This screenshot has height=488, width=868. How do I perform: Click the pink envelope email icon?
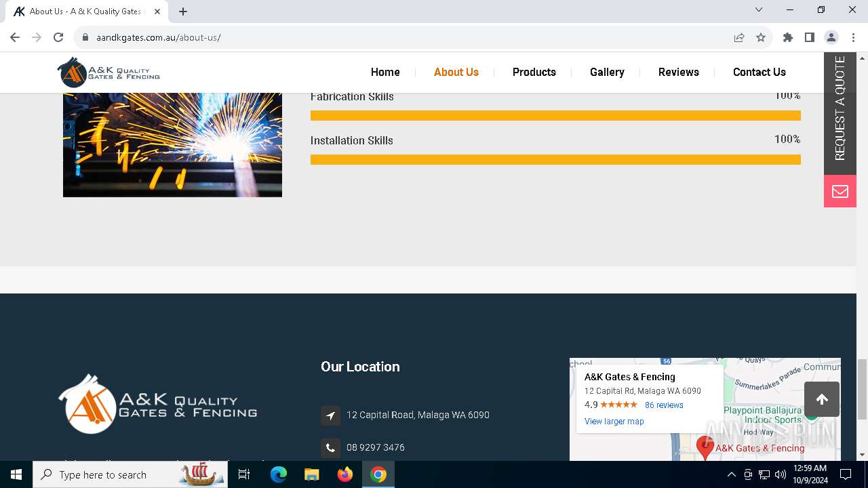click(840, 191)
